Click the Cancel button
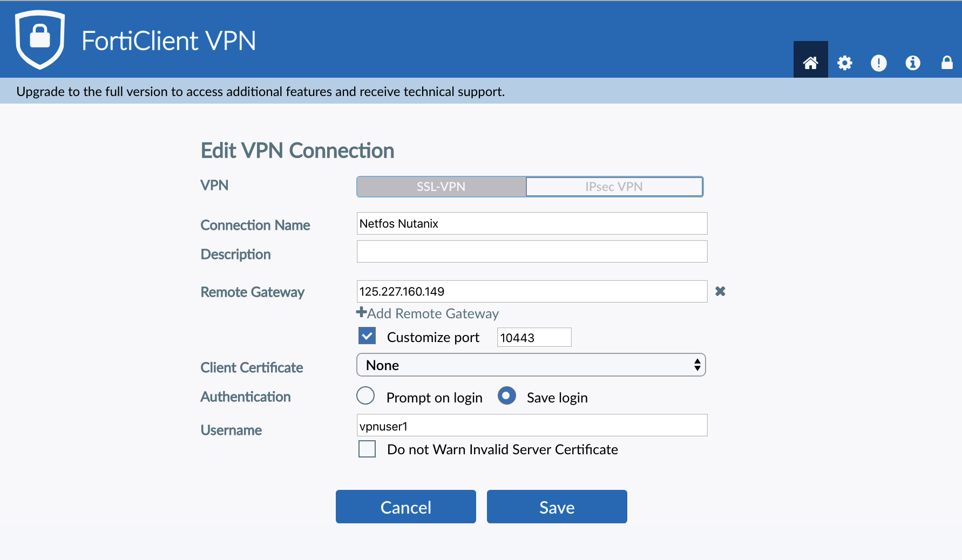Viewport: 962px width, 560px height. pyautogui.click(x=406, y=507)
